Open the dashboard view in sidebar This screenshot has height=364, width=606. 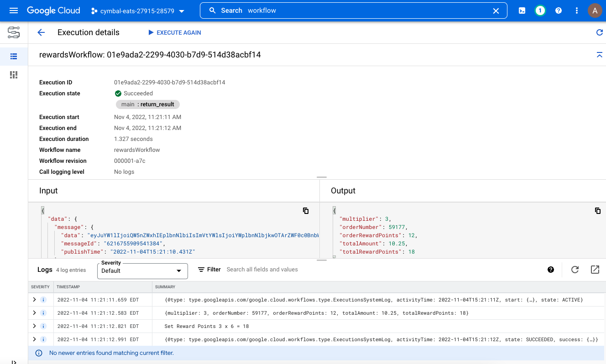click(x=14, y=75)
